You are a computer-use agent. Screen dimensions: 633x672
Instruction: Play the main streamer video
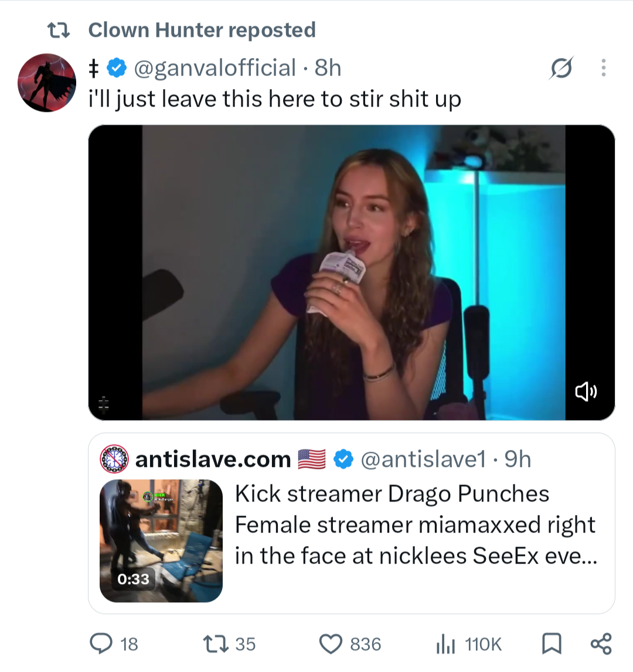coord(351,272)
